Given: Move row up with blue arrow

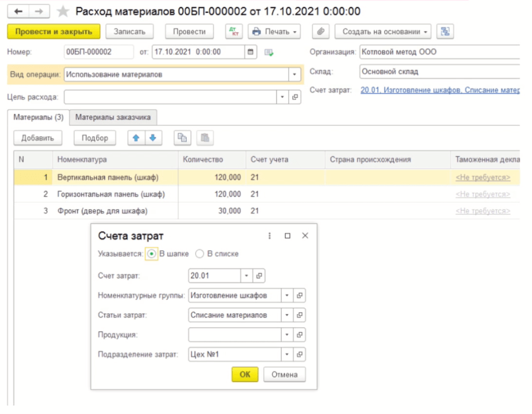Looking at the screenshot, I should pos(136,138).
